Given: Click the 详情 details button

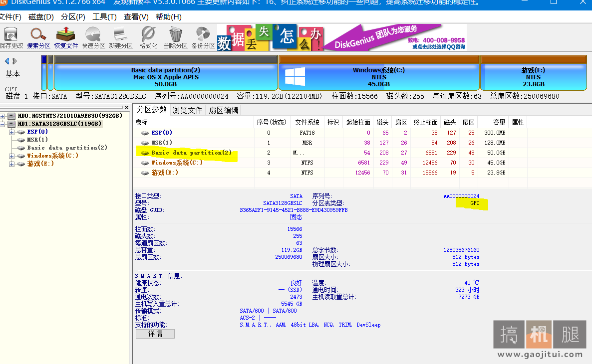Looking at the screenshot, I should [155, 334].
